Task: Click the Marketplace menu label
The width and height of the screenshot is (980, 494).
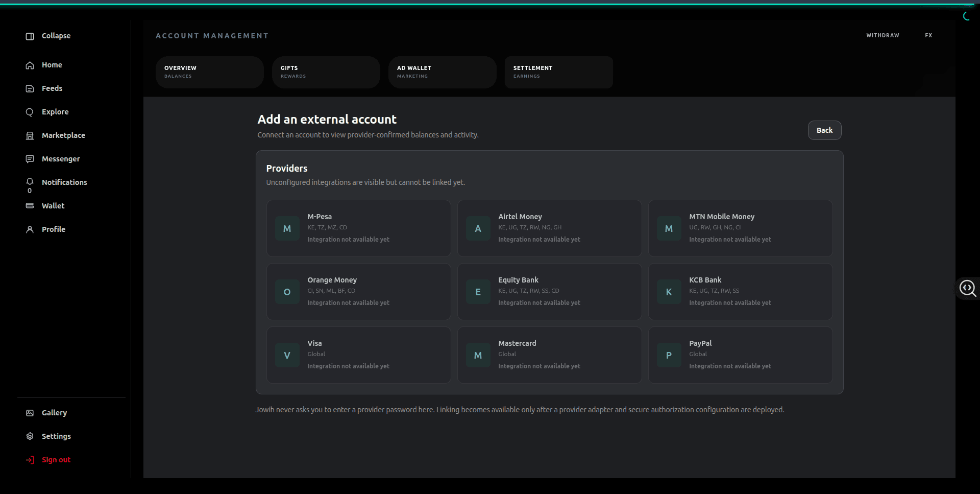Action: pos(63,135)
